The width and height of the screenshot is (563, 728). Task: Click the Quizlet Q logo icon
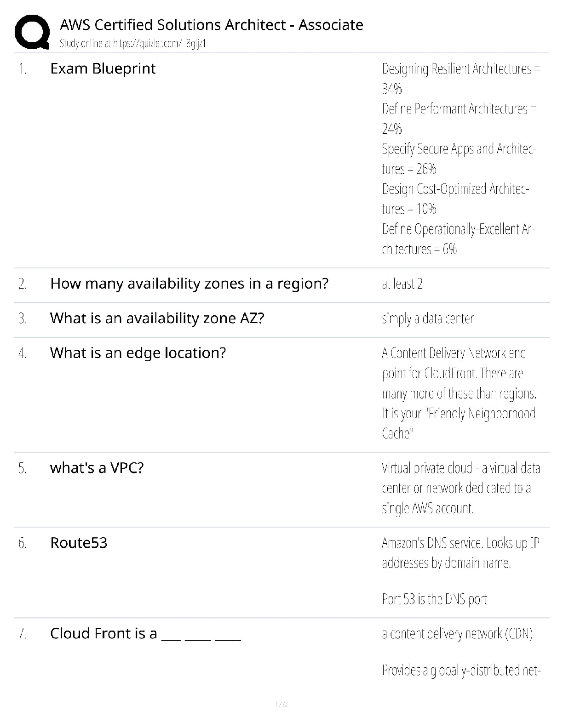point(32,32)
